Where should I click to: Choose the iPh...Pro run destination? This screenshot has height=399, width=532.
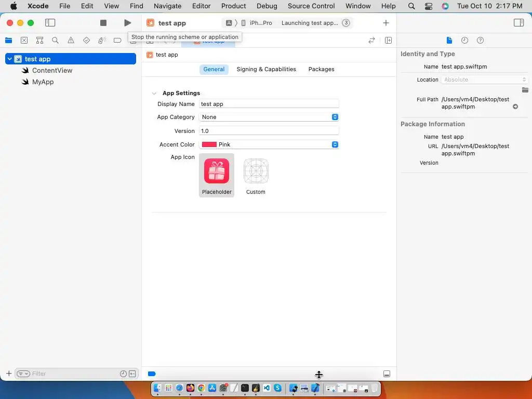click(257, 23)
